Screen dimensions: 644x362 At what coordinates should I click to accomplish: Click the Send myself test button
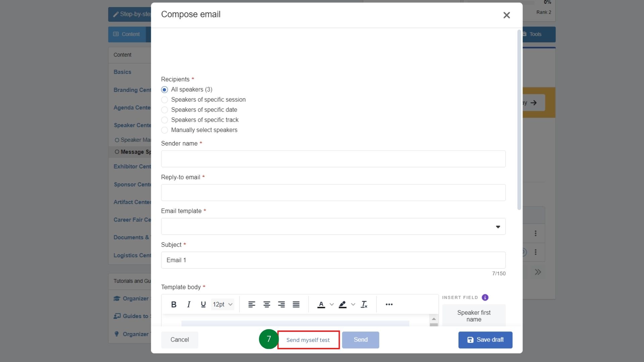308,340
